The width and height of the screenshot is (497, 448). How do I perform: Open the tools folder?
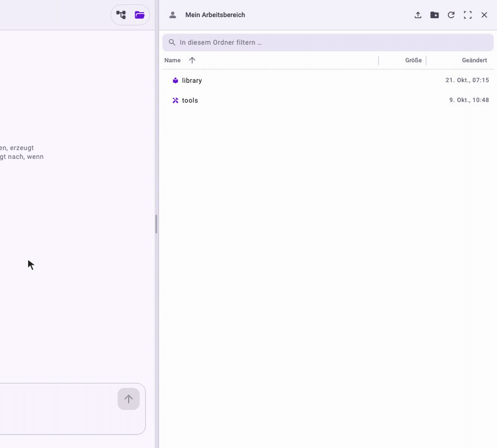pyautogui.click(x=327, y=100)
